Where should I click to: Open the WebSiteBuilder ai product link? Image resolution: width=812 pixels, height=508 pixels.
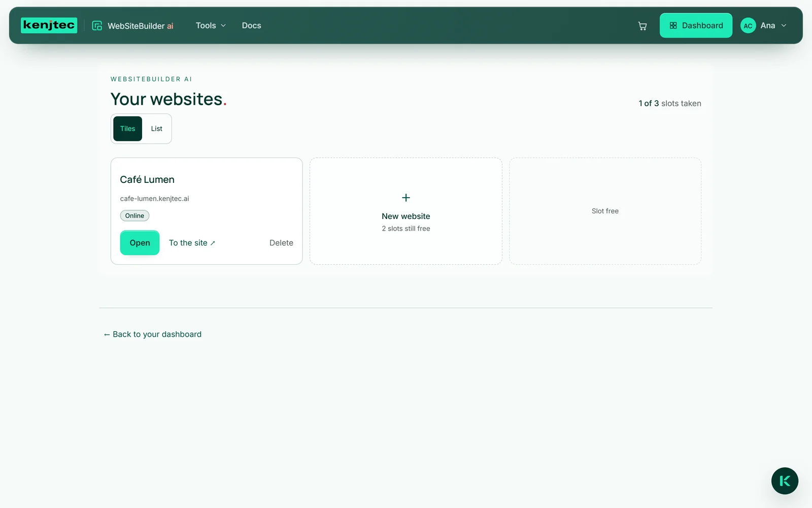pos(133,26)
